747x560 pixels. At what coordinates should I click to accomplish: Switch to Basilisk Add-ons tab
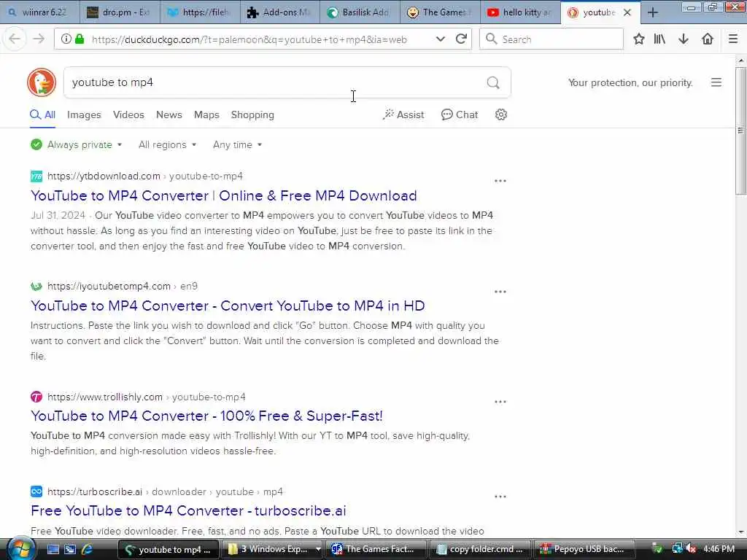pos(360,13)
